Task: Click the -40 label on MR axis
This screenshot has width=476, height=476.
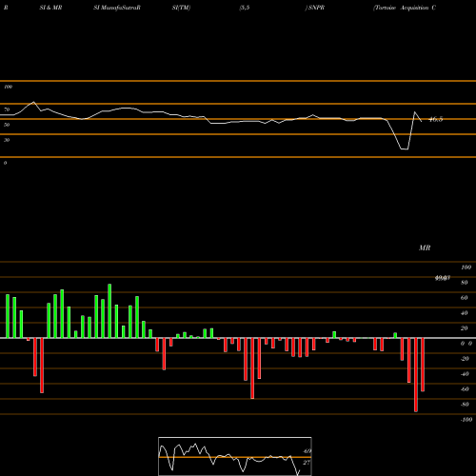Action: [x=465, y=374]
